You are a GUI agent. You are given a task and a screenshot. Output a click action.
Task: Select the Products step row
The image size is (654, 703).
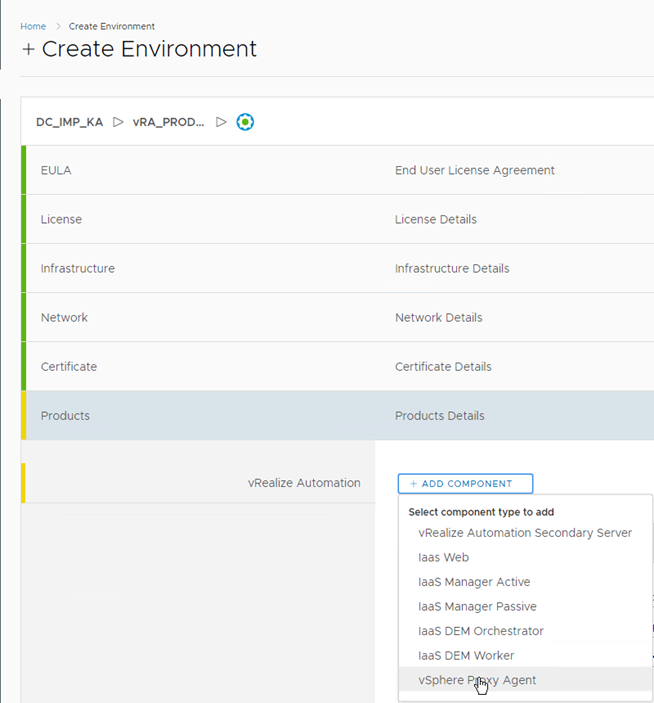tap(65, 415)
